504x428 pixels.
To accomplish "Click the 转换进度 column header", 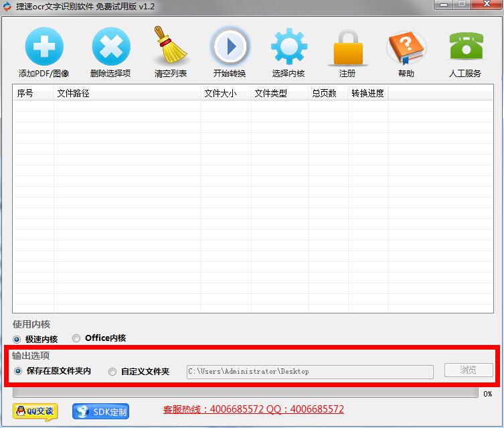I will (368, 93).
